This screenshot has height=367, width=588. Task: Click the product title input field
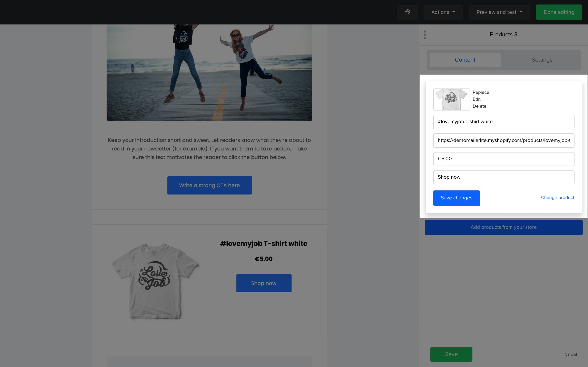(x=503, y=122)
